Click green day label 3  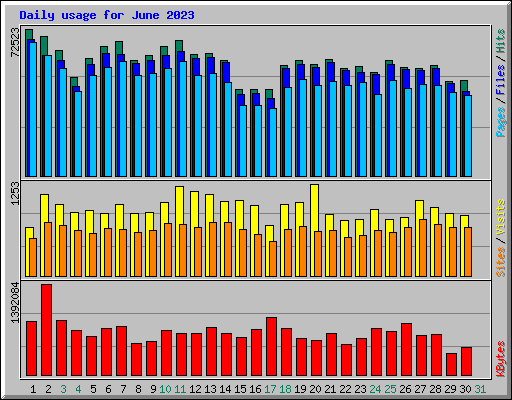tap(63, 389)
